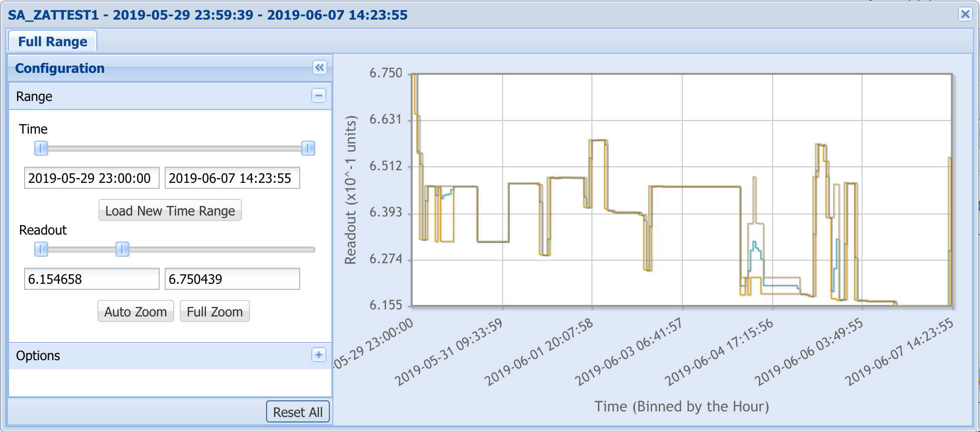Screen dimensions: 980x432
Task: Click the 2019-06-03 06:41:57 x-axis label
Action: [x=629, y=352]
